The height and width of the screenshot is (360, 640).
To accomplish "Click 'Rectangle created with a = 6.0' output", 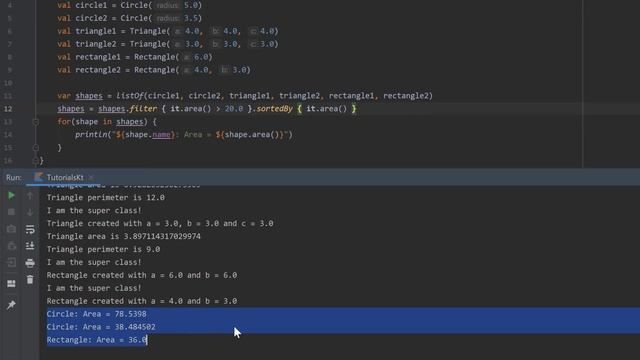I will point(142,275).
